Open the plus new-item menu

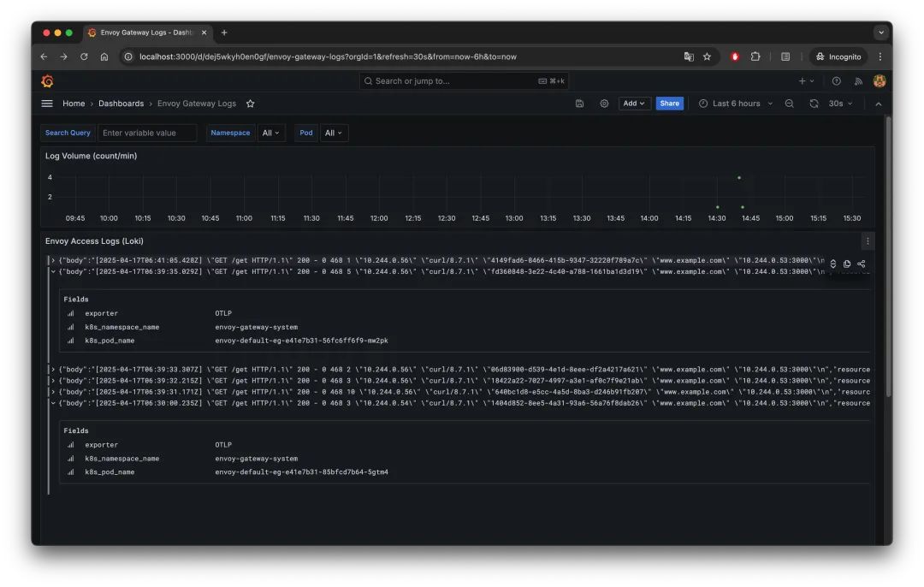click(806, 81)
